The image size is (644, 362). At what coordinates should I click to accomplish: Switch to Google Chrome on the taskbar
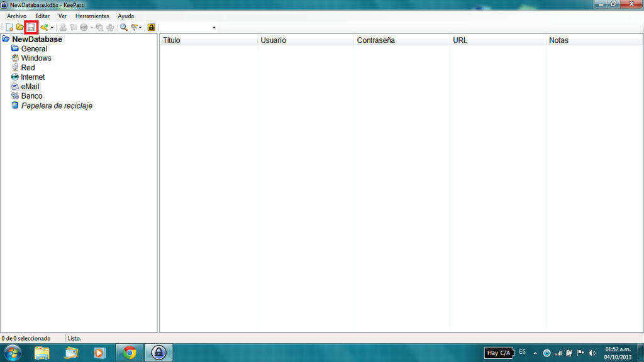point(130,353)
